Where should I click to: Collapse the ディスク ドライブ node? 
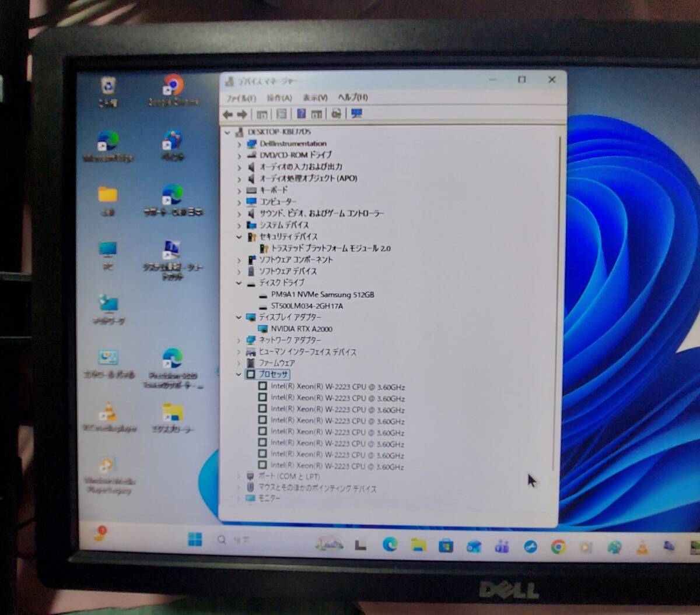[x=239, y=283]
